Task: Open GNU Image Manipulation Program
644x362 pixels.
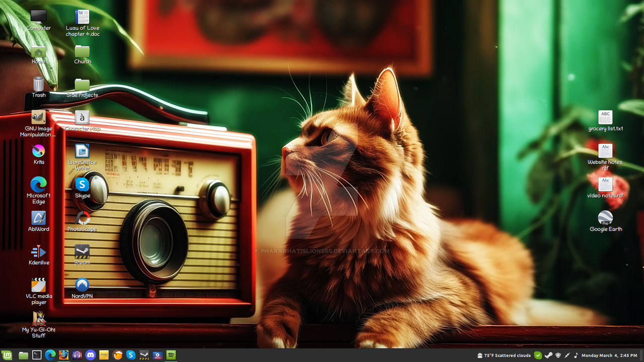Action: 38,117
